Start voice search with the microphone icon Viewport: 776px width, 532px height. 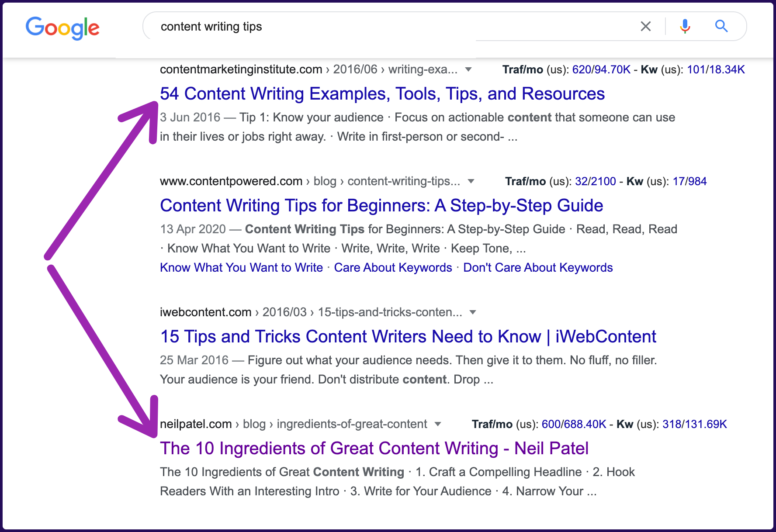pos(685,27)
